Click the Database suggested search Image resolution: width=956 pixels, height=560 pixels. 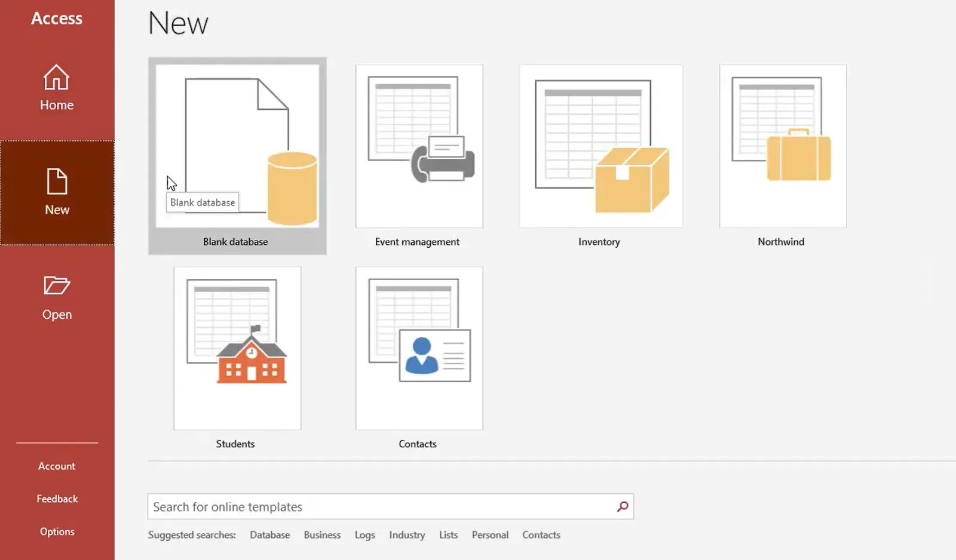269,535
